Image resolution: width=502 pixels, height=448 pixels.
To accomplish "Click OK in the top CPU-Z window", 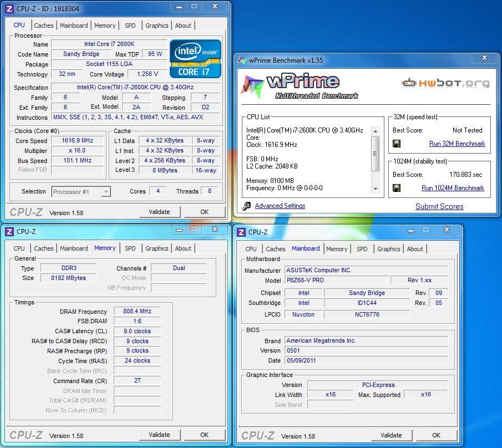I will point(204,212).
